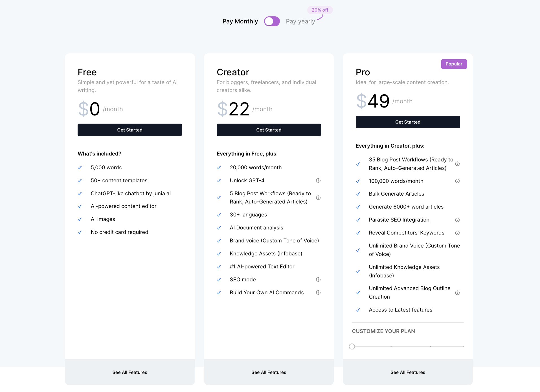
Task: Expand See All Features for Pro plan
Action: coord(408,372)
